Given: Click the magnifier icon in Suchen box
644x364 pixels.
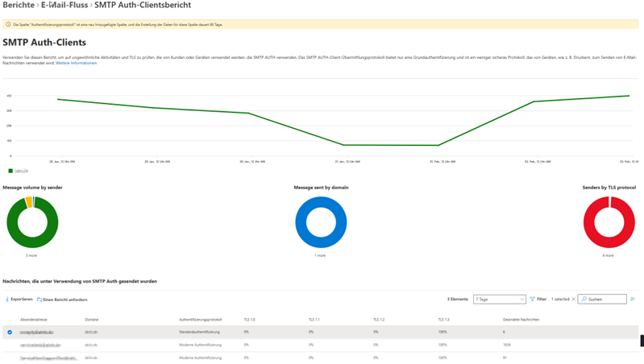Looking at the screenshot, I should (584, 299).
